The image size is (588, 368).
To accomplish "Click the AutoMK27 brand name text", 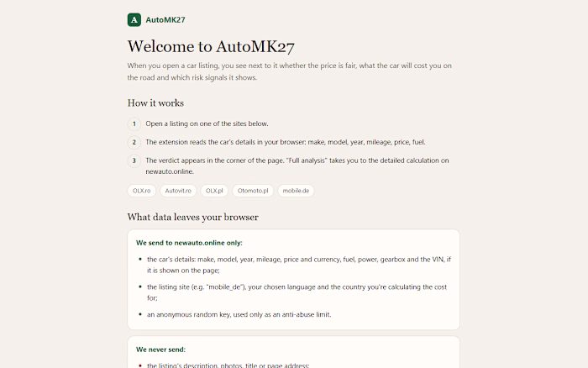I will 165,20.
